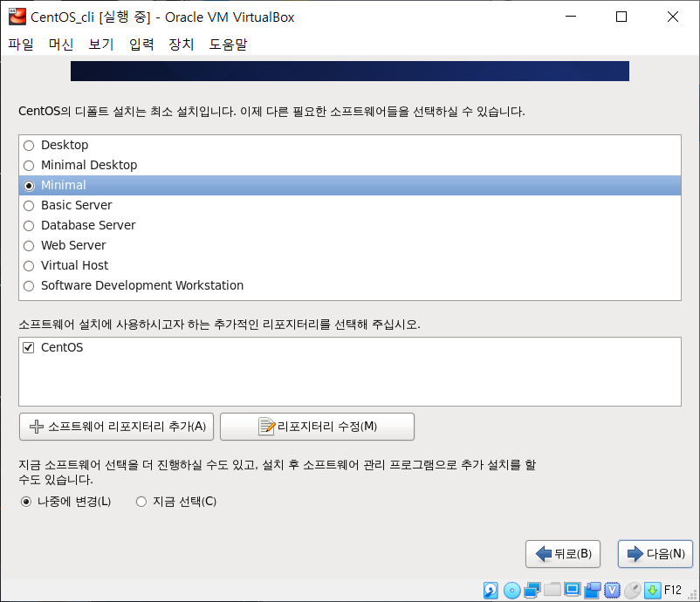The width and height of the screenshot is (700, 602).
Task: Click the F12 host key indicator
Action: pyautogui.click(x=673, y=591)
